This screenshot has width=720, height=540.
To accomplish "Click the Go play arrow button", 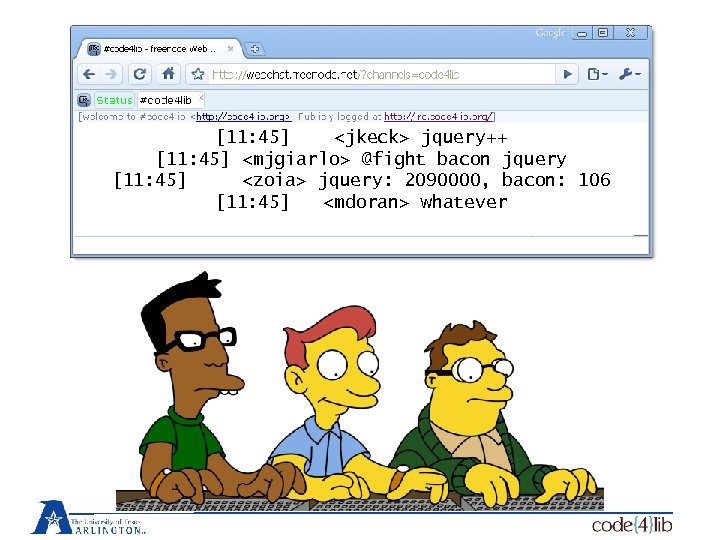I will point(568,74).
